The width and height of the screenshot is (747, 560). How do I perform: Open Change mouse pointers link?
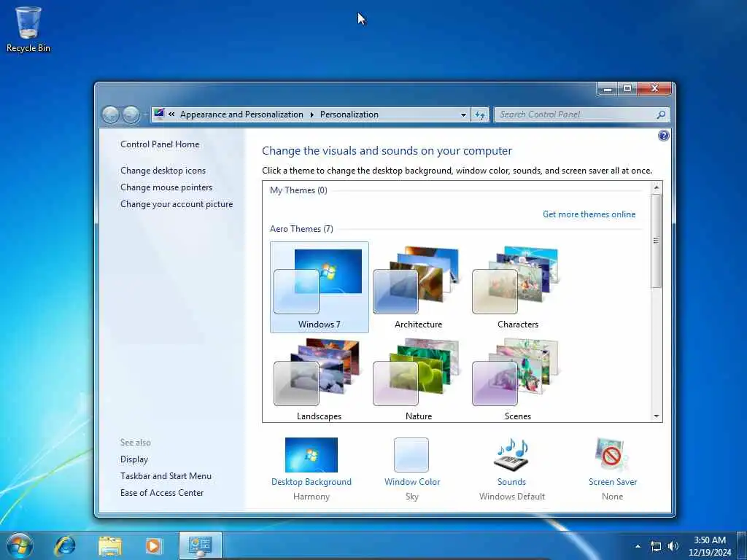point(166,187)
